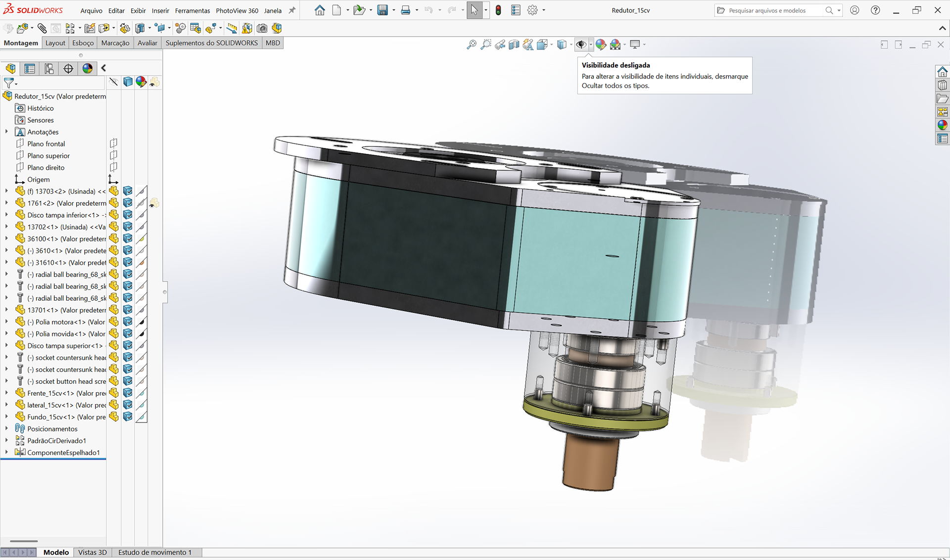Click the Interference Detection icon
950x560 pixels.
coord(247,29)
